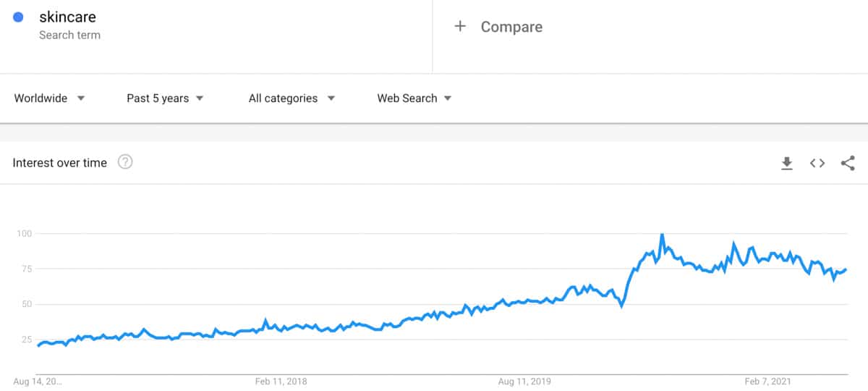This screenshot has width=868, height=391.
Task: Click the Interest over time heading
Action: click(x=59, y=163)
